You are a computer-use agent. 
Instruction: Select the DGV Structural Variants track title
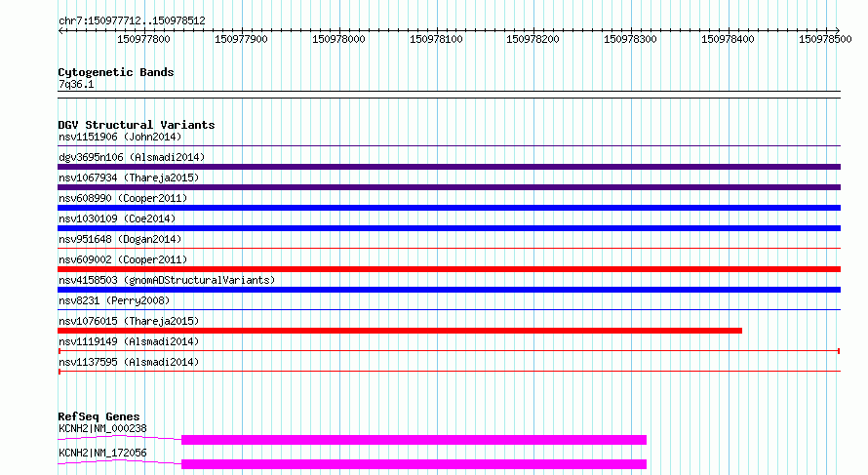coord(137,125)
